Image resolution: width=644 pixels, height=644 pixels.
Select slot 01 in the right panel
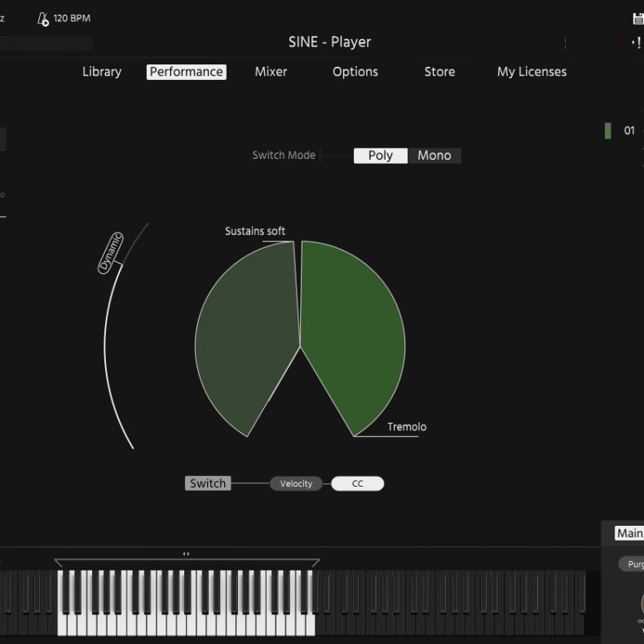click(629, 130)
